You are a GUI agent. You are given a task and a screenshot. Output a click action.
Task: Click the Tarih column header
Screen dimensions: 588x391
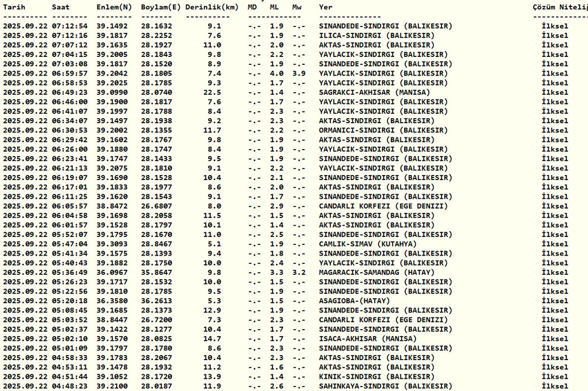coord(14,7)
